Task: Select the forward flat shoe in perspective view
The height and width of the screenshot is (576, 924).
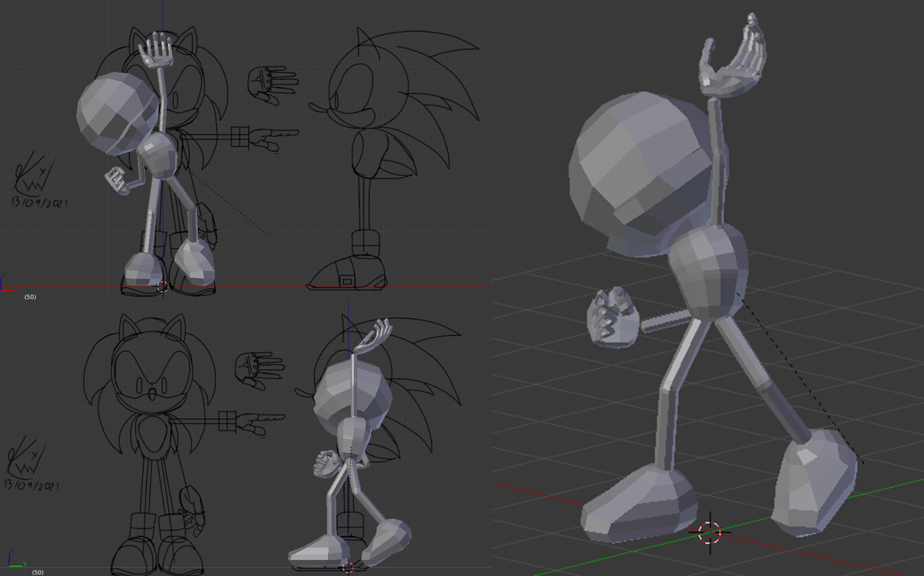Action: pyautogui.click(x=639, y=503)
